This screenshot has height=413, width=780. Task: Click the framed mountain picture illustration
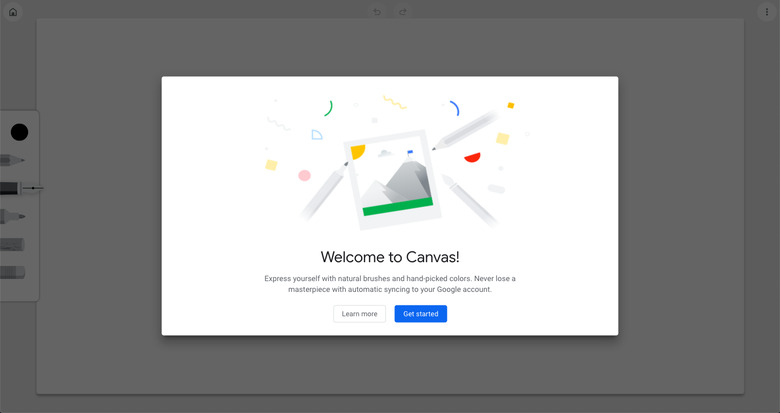point(391,179)
